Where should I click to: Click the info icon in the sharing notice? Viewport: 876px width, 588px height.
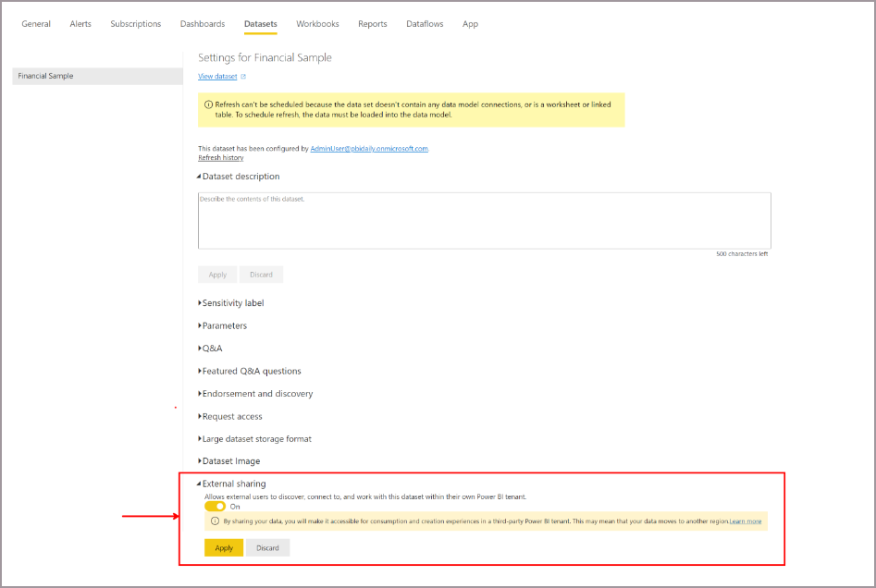point(215,521)
